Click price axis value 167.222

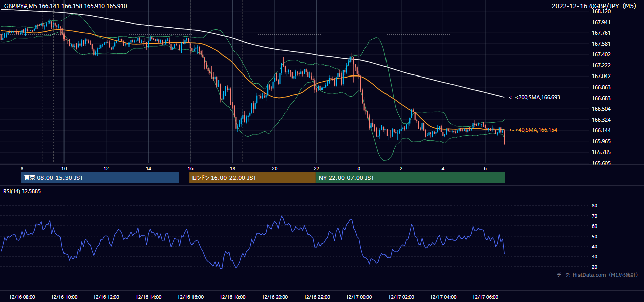tap(601, 65)
